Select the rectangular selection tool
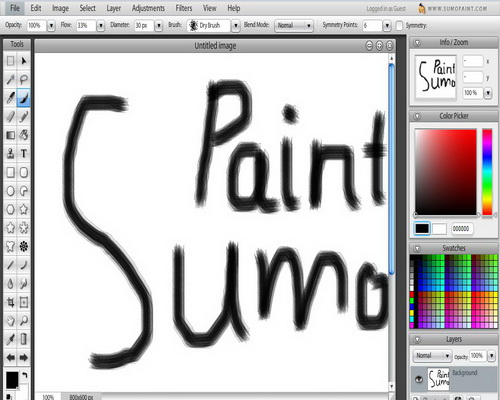Viewport: 500px width, 400px height. pos(10,61)
